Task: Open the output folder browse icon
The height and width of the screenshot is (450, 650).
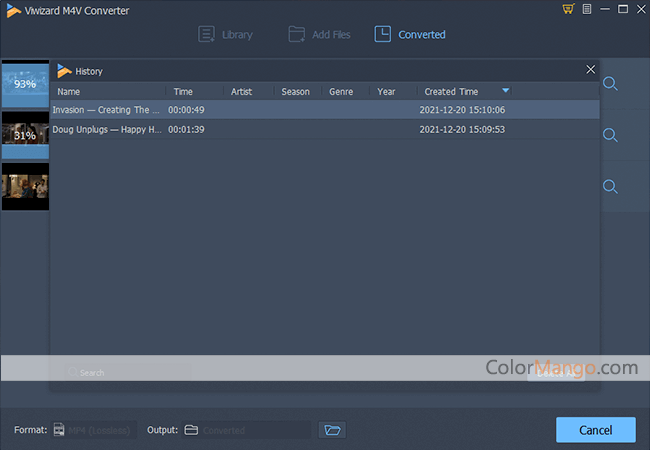Action: pyautogui.click(x=332, y=430)
